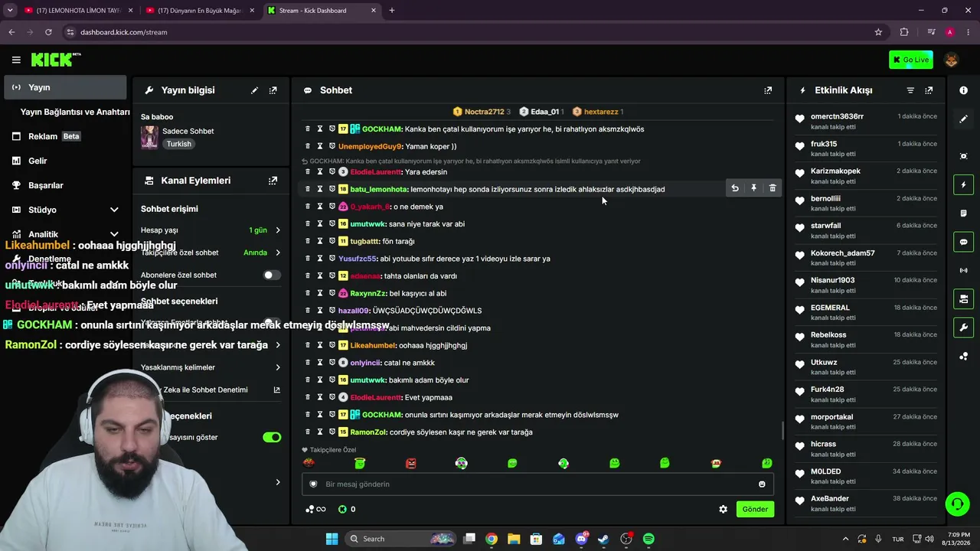The width and height of the screenshot is (980, 551).
Task: Open Takipçilere özel sohbet setting chevron
Action: tap(278, 253)
